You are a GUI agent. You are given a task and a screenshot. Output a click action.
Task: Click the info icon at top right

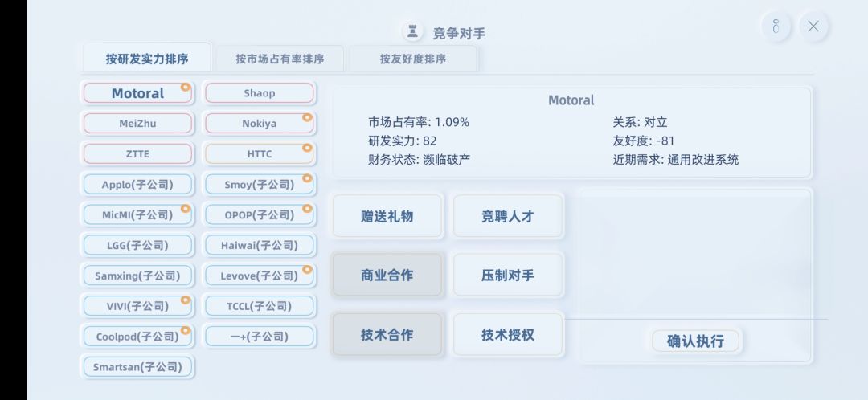pyautogui.click(x=776, y=27)
